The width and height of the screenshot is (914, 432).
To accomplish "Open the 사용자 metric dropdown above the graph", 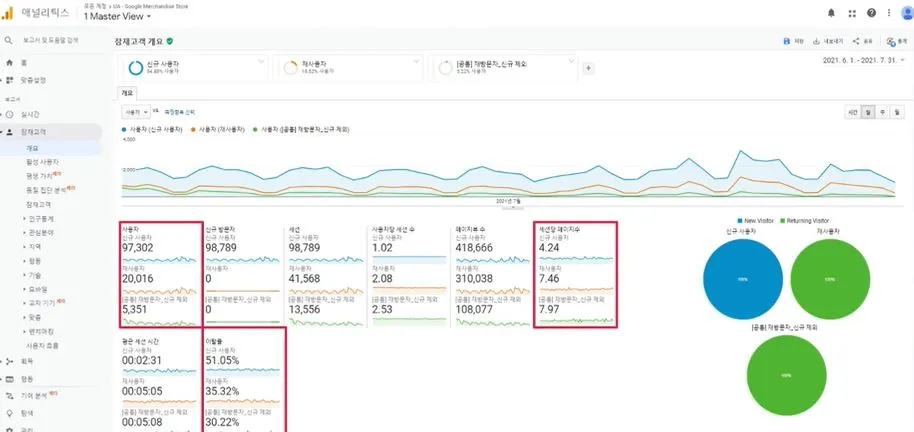I will [x=136, y=111].
